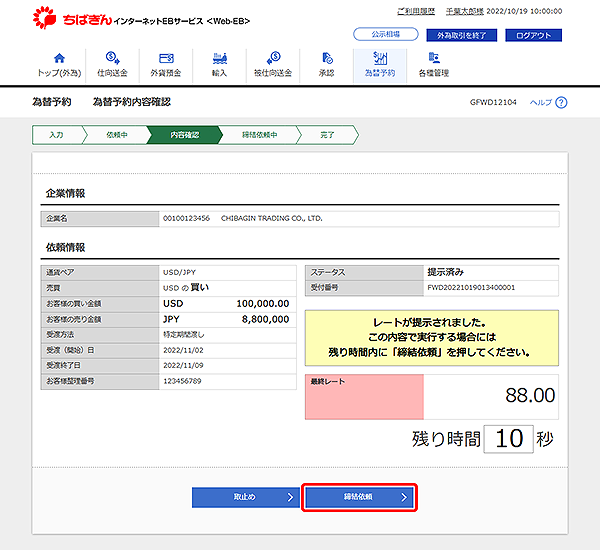Click the 取止め cancel button
600x550 pixels.
tap(246, 497)
